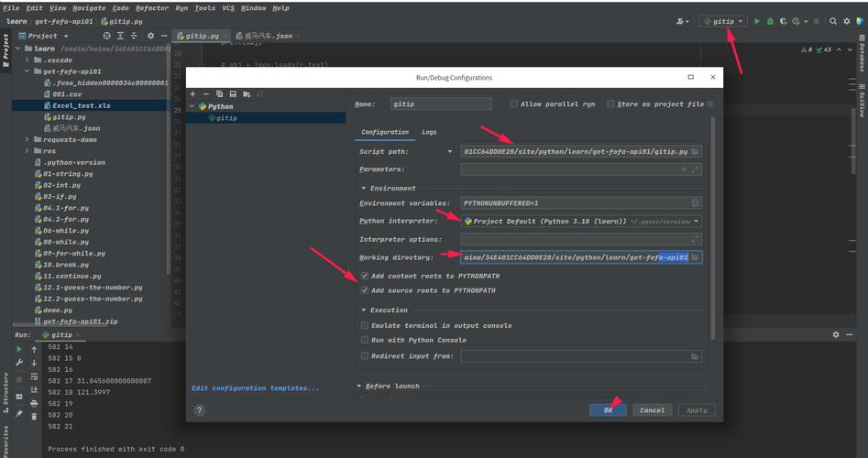Open the Python interpreter dropdown
Screen dimensions: 868x458
coord(696,222)
